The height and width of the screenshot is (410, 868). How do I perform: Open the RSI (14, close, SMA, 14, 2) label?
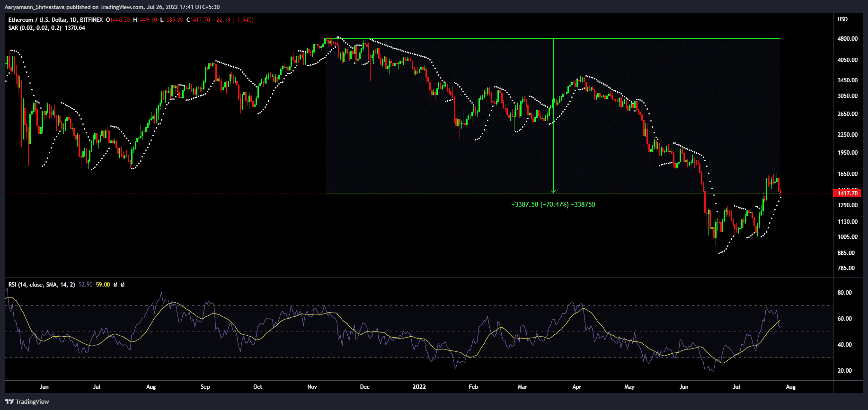pos(42,285)
